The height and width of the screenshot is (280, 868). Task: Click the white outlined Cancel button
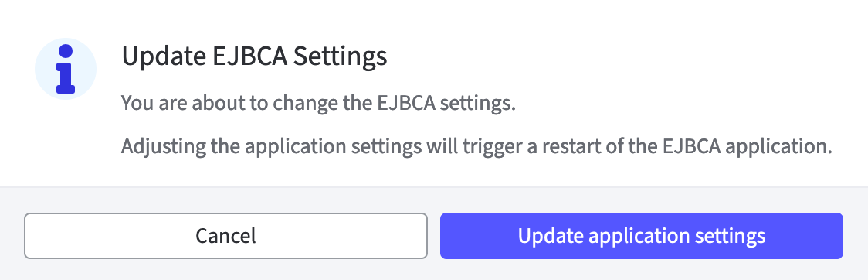[x=225, y=236]
